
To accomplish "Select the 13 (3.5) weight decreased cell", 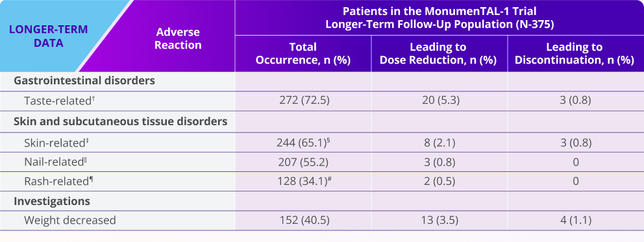I will tap(439, 220).
